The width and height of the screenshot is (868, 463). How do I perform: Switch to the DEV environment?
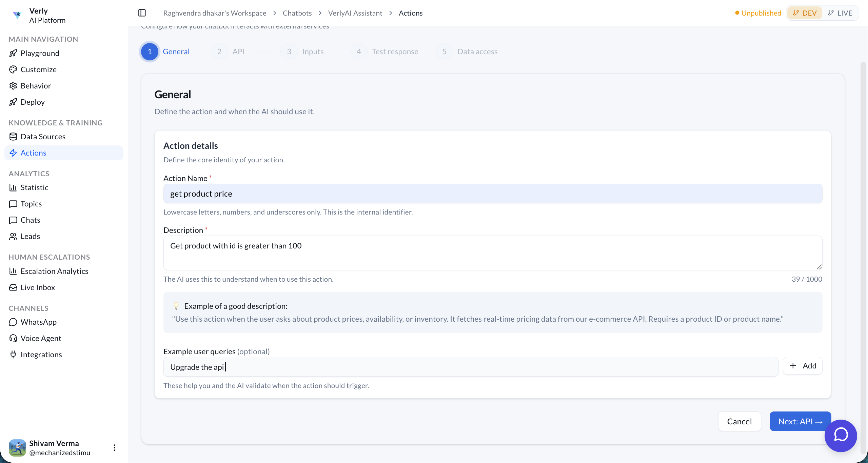coord(804,13)
